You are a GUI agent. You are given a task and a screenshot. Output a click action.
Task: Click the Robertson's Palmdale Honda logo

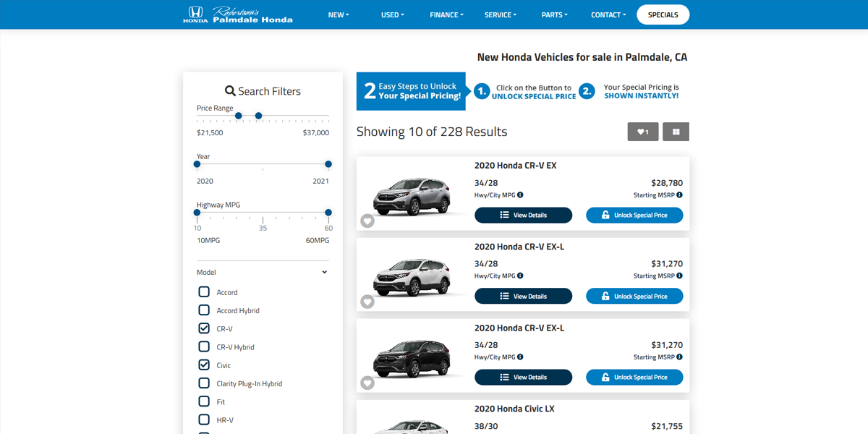[238, 14]
